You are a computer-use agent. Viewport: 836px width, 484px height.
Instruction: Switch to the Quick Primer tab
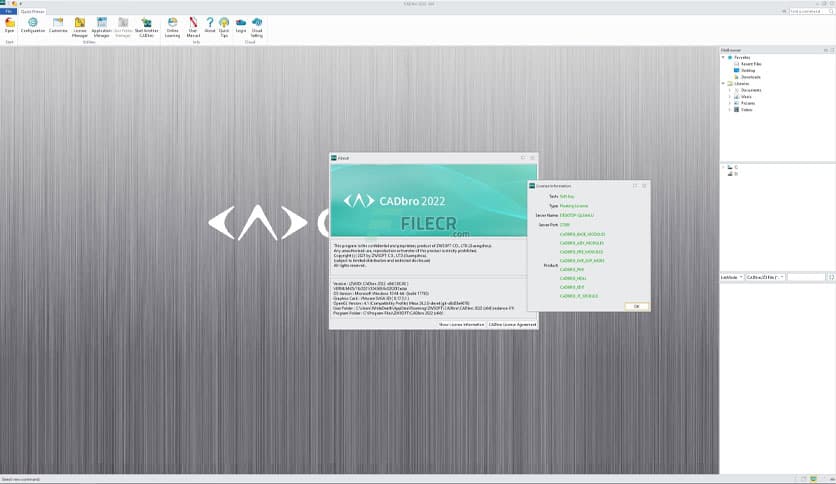33,11
